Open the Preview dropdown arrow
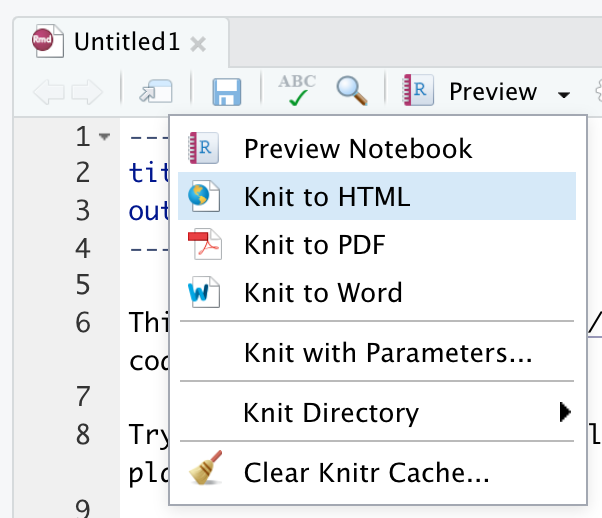Screen dimensions: 602x518 [x=564, y=94]
